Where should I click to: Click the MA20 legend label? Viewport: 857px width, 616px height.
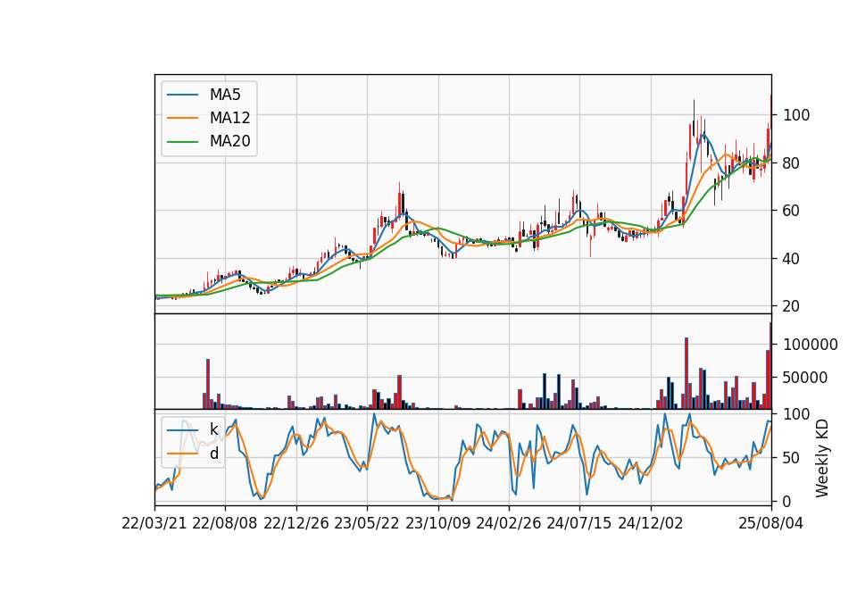(x=229, y=142)
